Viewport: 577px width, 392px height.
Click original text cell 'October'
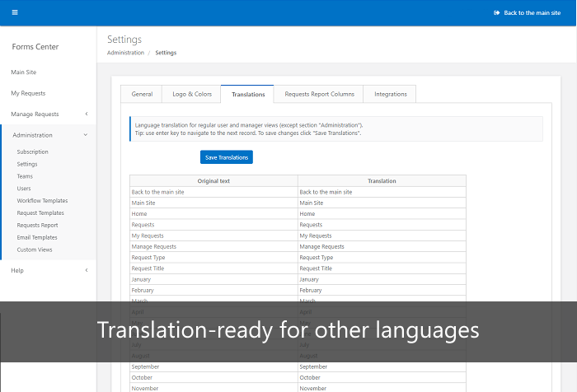pos(213,378)
